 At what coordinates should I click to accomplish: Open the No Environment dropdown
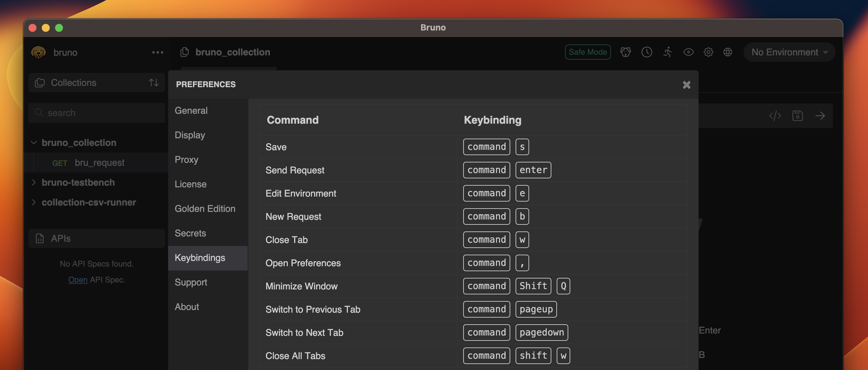pos(789,52)
